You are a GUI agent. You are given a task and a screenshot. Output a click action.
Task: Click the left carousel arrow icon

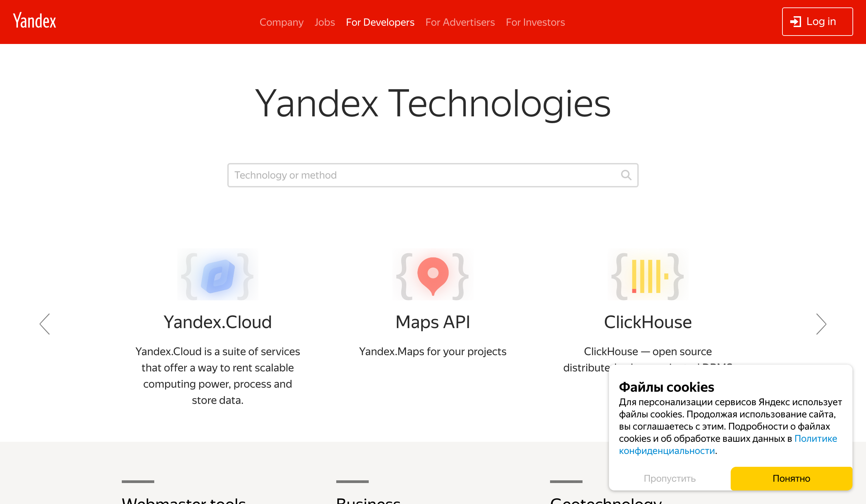coord(46,324)
